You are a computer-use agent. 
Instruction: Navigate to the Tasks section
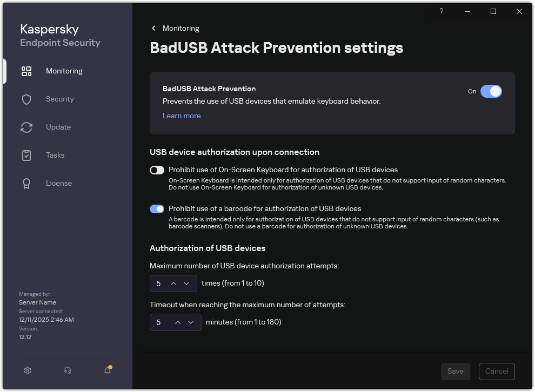click(55, 155)
